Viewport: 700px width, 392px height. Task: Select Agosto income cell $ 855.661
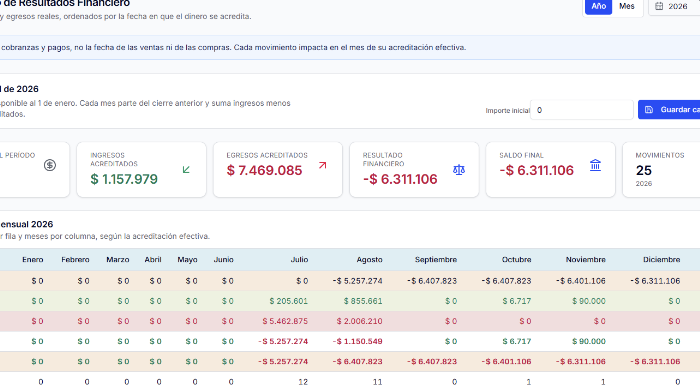363,301
